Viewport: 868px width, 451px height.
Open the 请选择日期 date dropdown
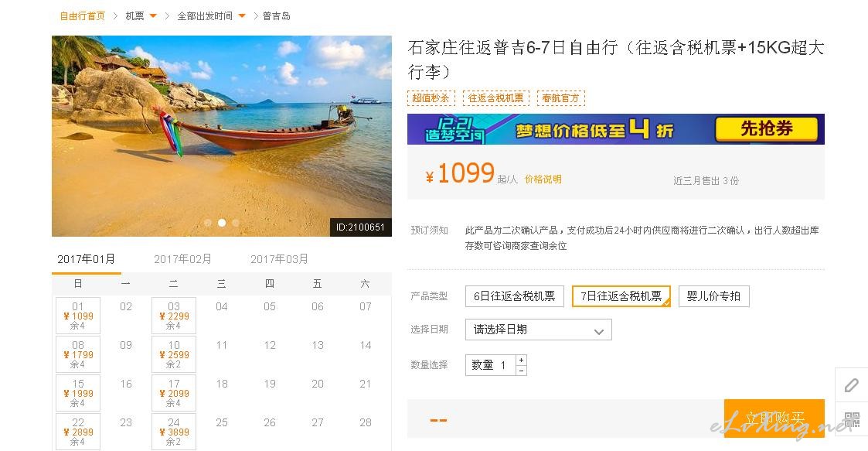pyautogui.click(x=539, y=330)
